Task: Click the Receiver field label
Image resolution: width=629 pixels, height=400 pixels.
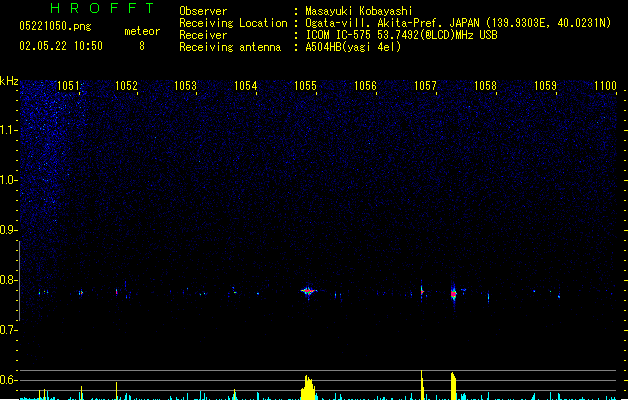Action: pyautogui.click(x=203, y=35)
